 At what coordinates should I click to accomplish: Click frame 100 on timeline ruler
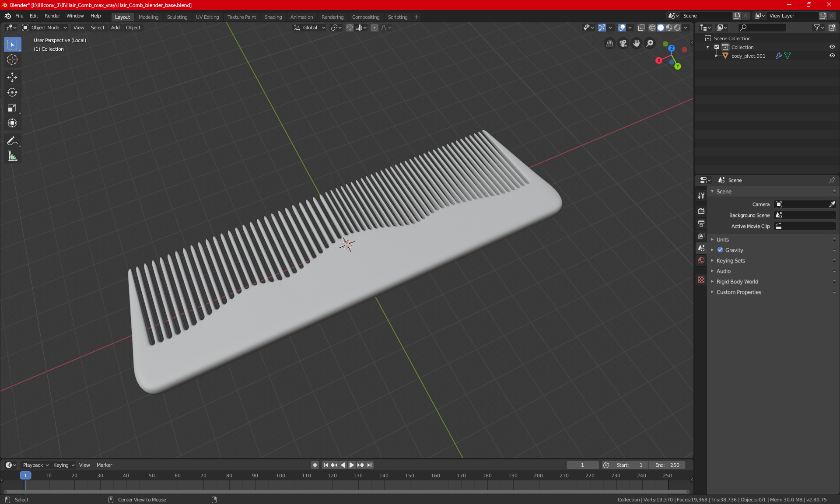point(280,476)
